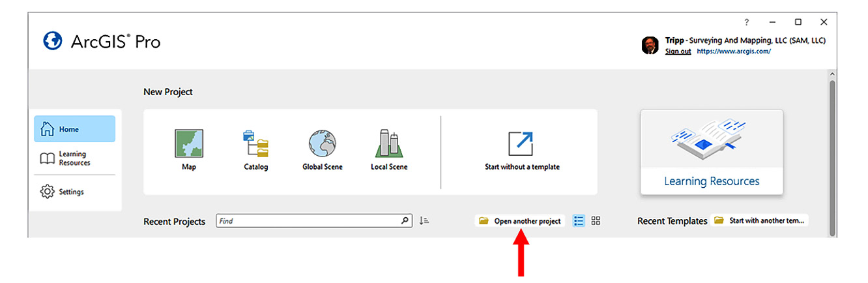Close the ArcGIS Pro window
Image resolution: width=868 pixels, height=283 pixels.
pos(824,22)
